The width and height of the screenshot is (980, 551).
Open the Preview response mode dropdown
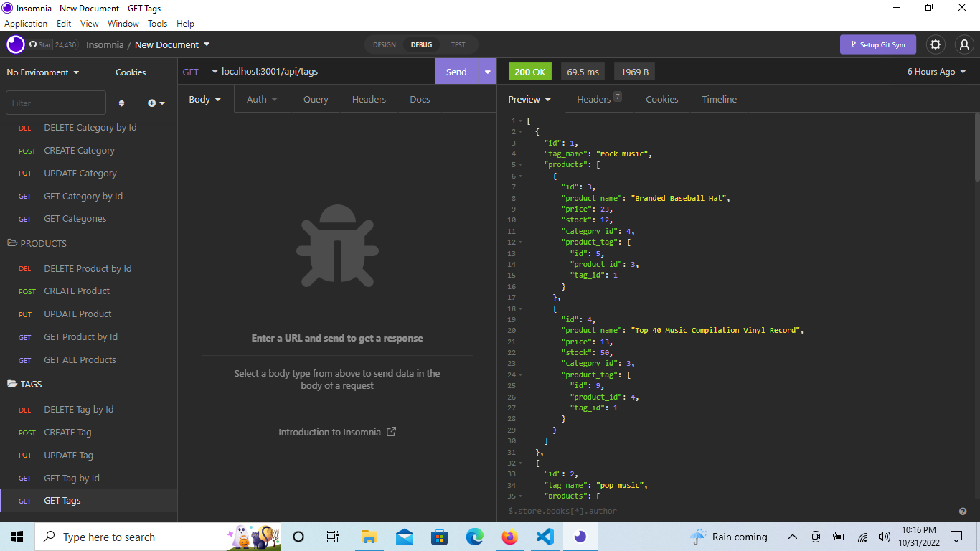click(529, 99)
